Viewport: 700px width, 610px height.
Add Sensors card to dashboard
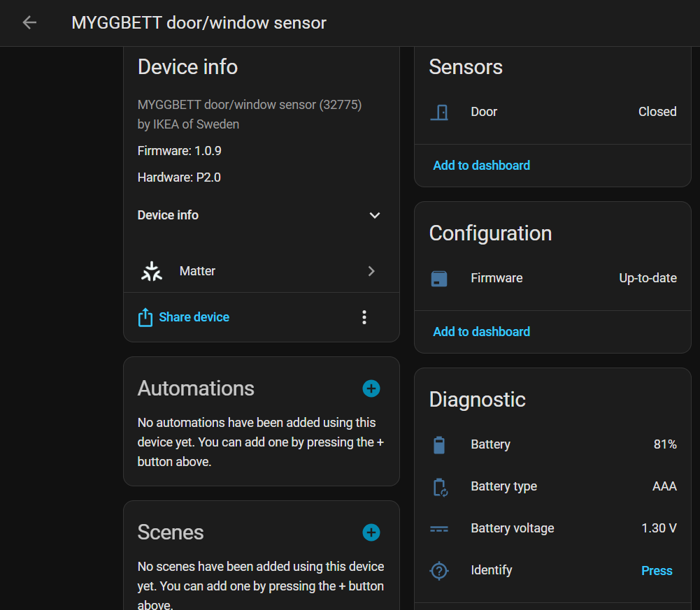click(481, 166)
